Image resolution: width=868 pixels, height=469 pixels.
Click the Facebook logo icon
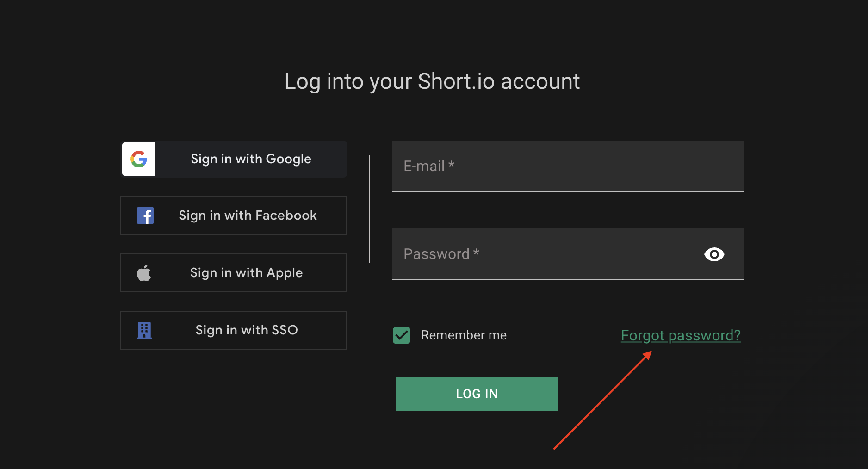pyautogui.click(x=145, y=216)
